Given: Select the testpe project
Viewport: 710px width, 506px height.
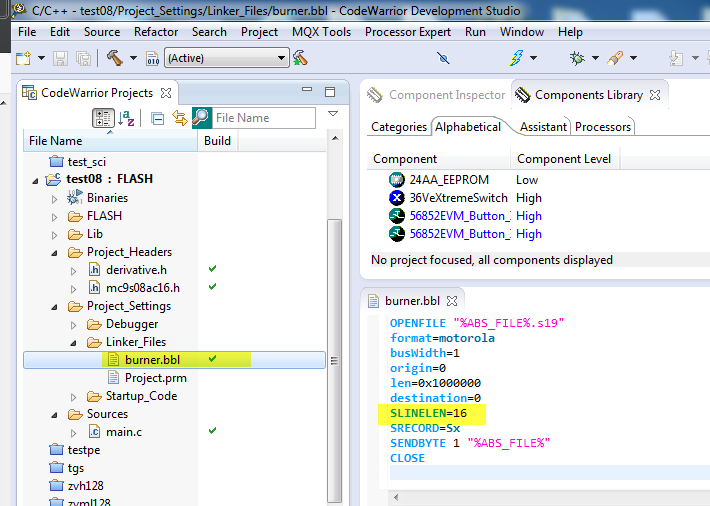Looking at the screenshot, I should [83, 450].
